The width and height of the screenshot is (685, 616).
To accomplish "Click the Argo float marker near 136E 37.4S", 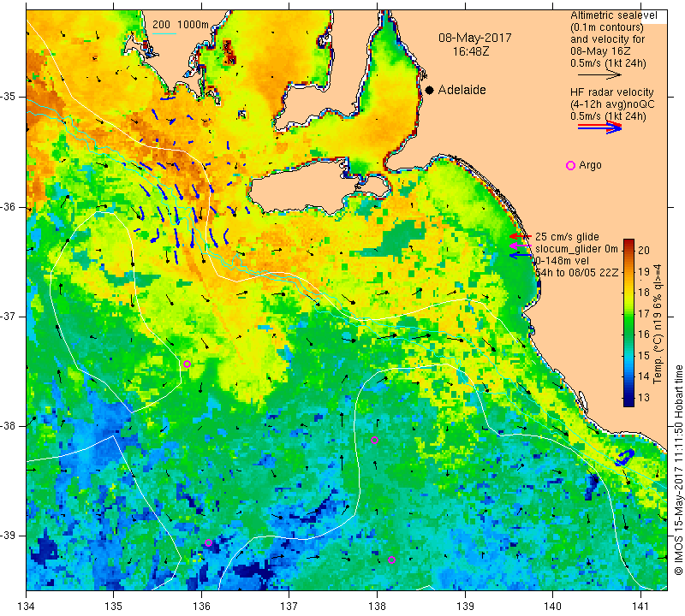I will pos(187,364).
